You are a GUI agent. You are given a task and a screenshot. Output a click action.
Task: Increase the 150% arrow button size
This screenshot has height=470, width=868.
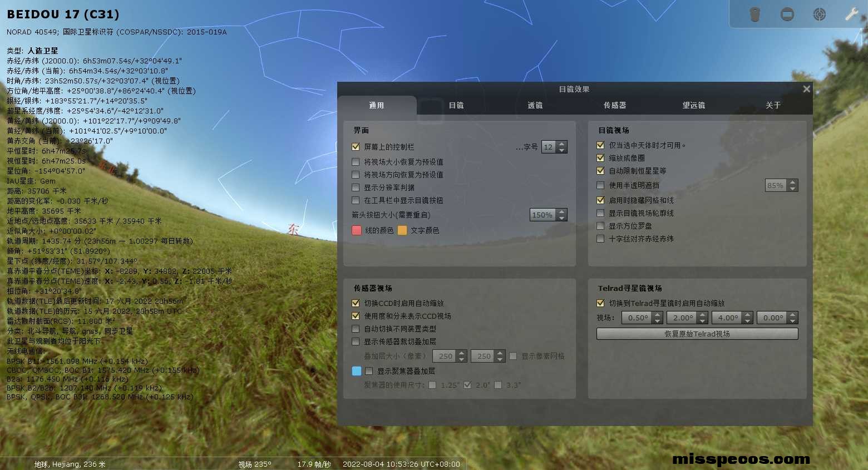pyautogui.click(x=561, y=212)
